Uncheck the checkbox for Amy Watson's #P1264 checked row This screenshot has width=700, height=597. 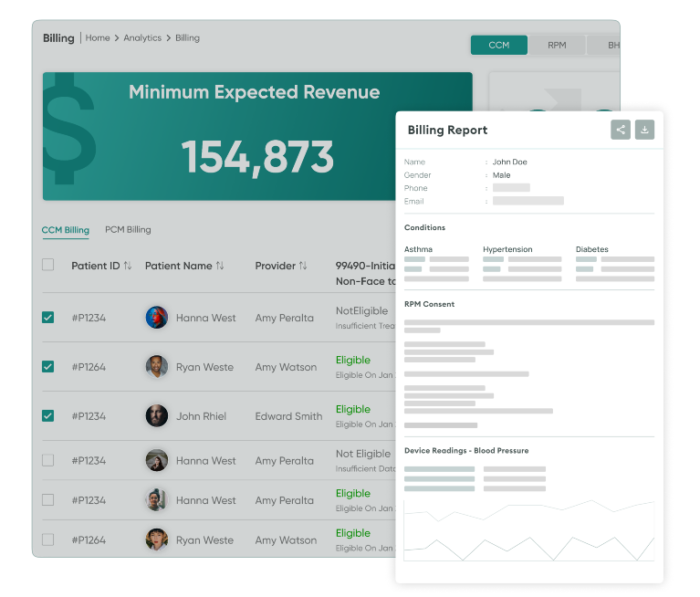point(48,367)
